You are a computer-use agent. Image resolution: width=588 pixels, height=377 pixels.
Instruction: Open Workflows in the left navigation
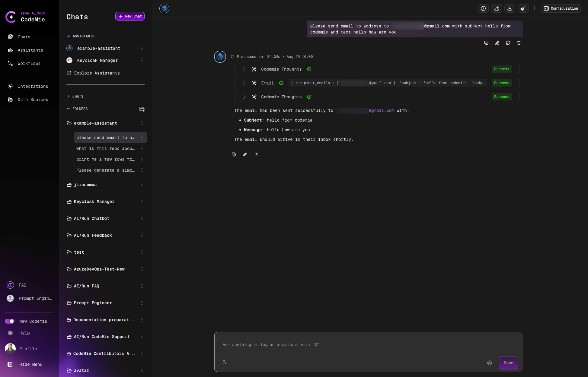point(29,63)
